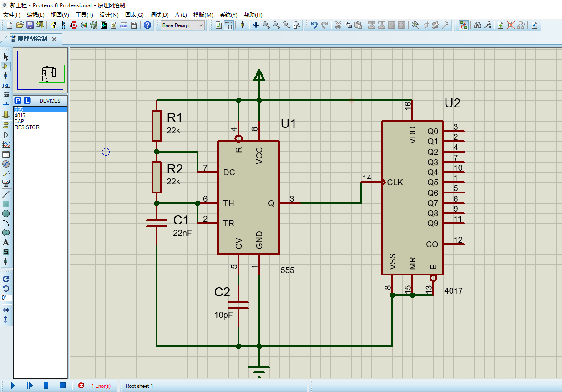Activate Selection Mode arrow tool
562x392 pixels.
pyautogui.click(x=6, y=56)
